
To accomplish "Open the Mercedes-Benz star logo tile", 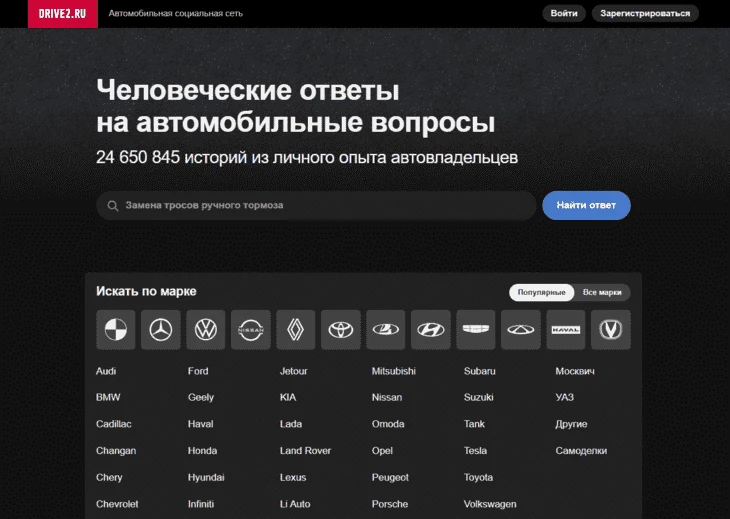I will pos(161,330).
